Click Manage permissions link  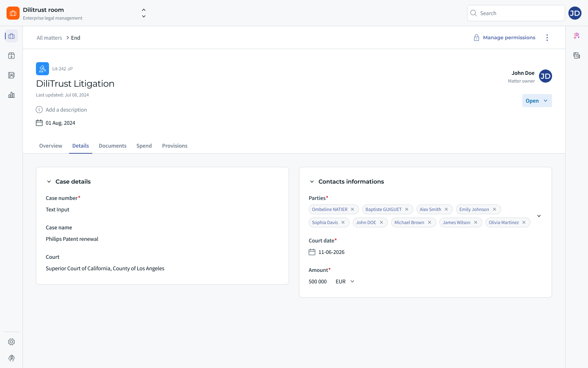pos(504,38)
